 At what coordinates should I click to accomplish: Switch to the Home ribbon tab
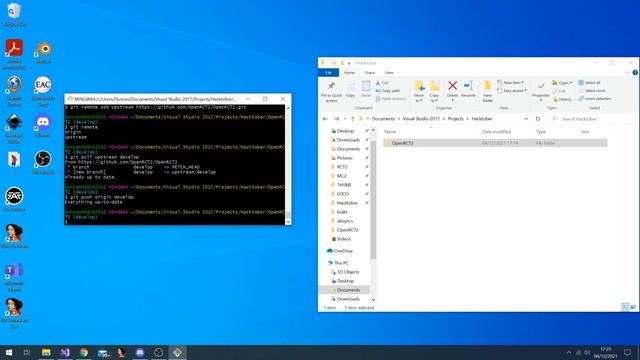tap(349, 73)
